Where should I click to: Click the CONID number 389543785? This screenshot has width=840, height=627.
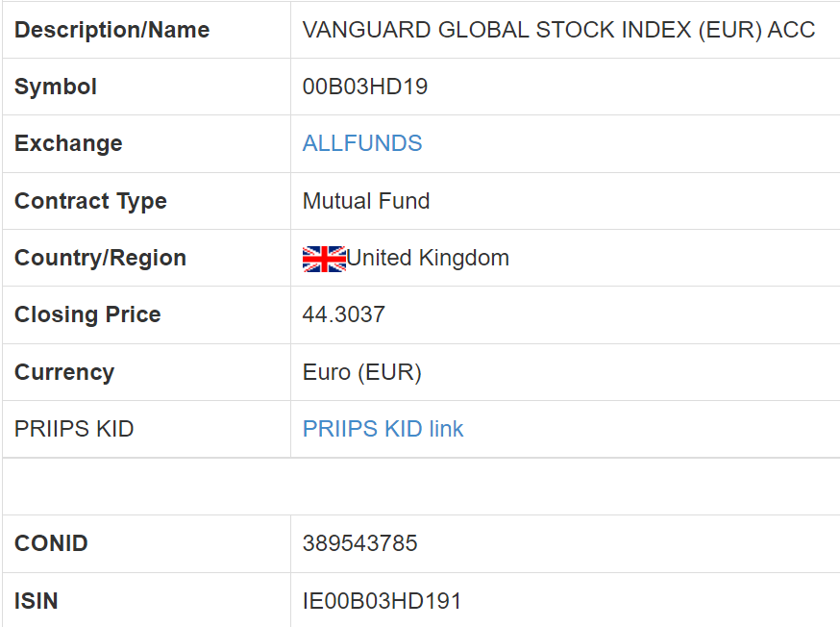pyautogui.click(x=360, y=543)
